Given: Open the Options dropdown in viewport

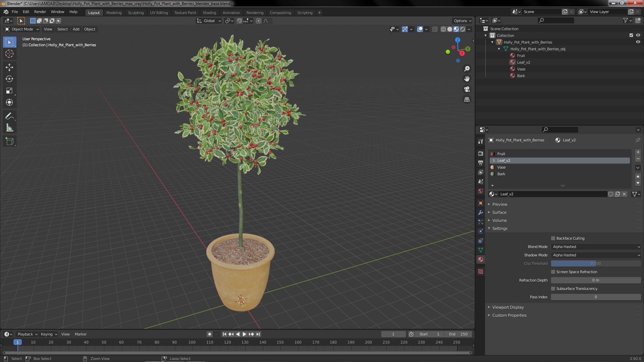Looking at the screenshot, I should 462,21.
